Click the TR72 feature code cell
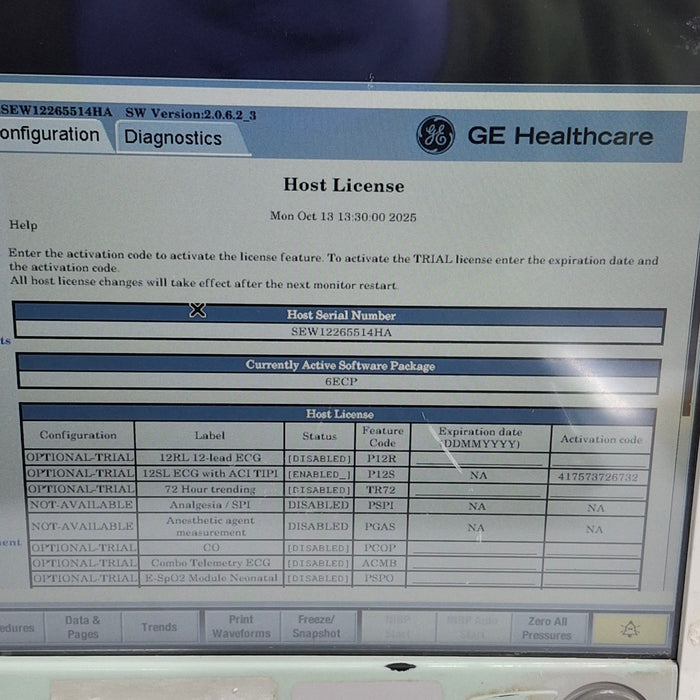 380,490
